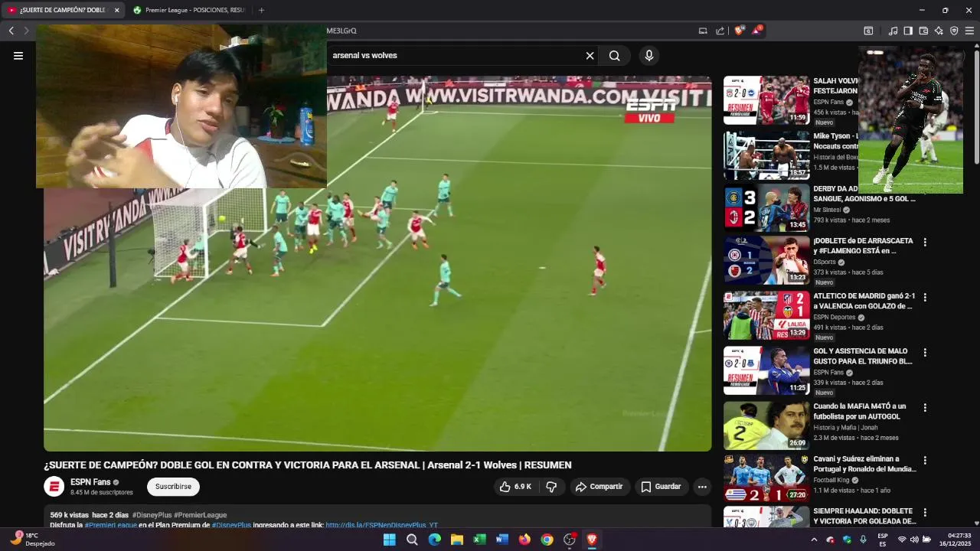
Task: Show hidden system tray icons
Action: tap(814, 540)
